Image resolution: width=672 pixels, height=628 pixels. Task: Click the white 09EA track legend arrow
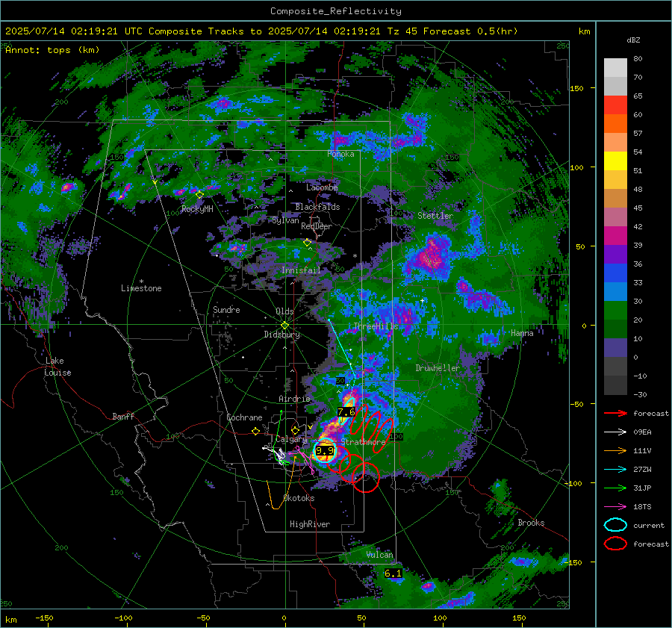pos(615,432)
